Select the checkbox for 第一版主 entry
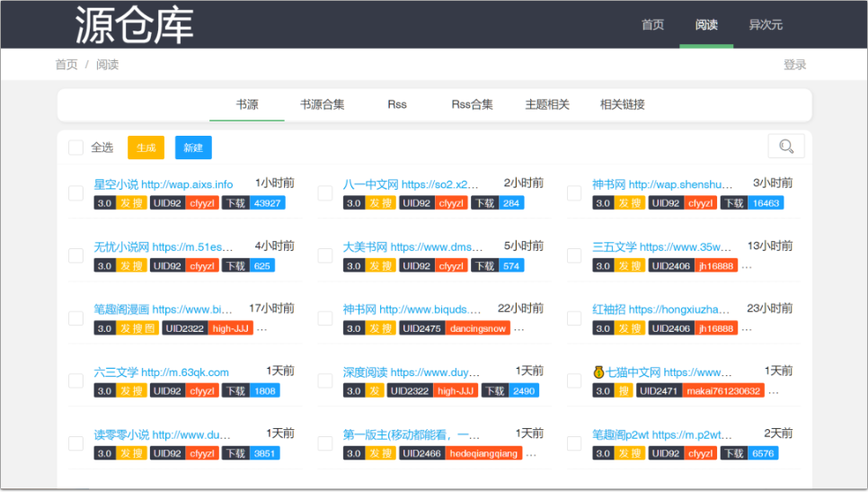The width and height of the screenshot is (868, 492). (324, 443)
